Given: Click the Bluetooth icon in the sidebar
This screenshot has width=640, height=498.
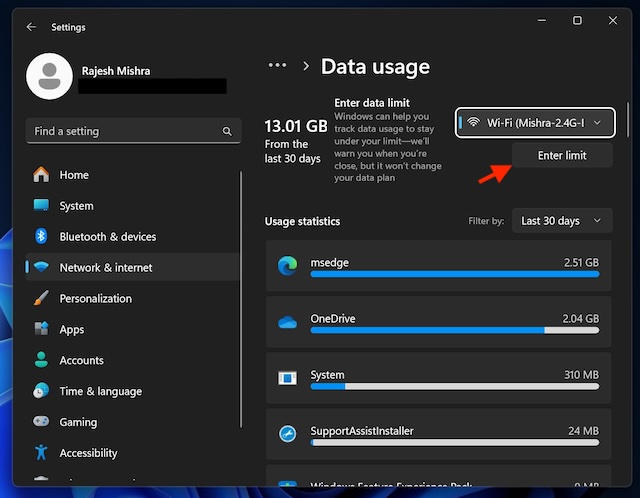Looking at the screenshot, I should [41, 236].
